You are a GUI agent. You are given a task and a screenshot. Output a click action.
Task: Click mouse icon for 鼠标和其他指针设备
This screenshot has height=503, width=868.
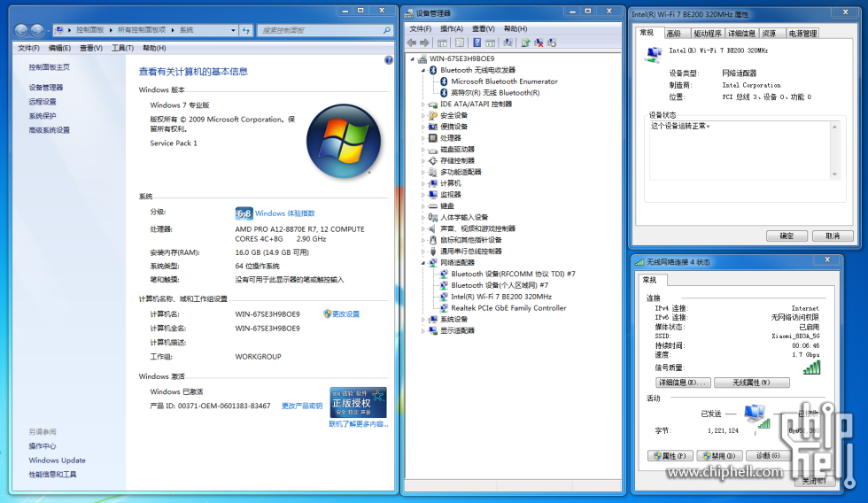coord(433,240)
